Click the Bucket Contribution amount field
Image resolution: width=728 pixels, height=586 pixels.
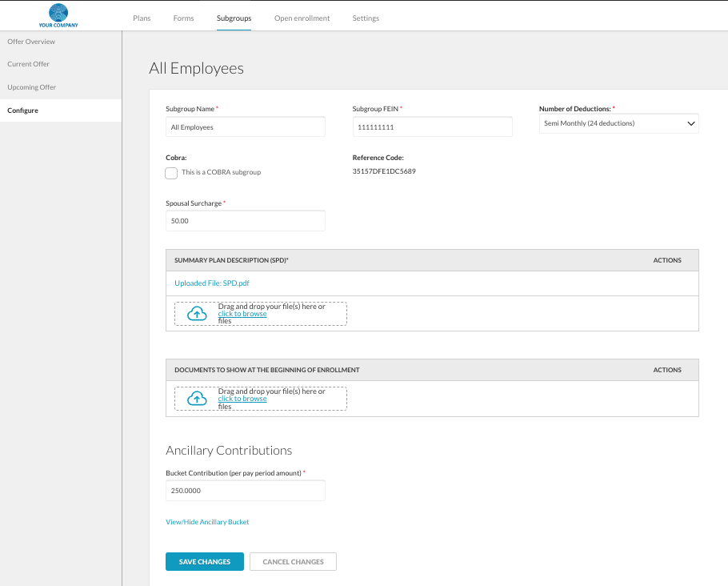246,491
